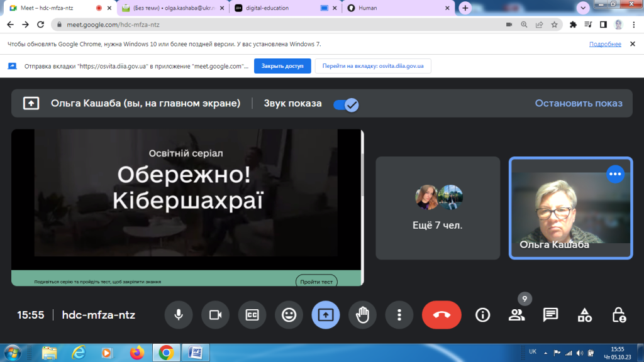Hang up with the red call button
Screen dimensions: 644x362
tap(441, 315)
